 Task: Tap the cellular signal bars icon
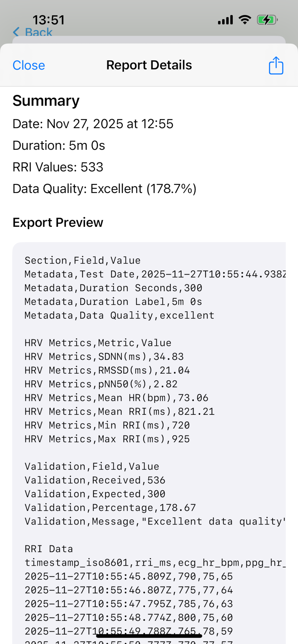click(x=225, y=20)
